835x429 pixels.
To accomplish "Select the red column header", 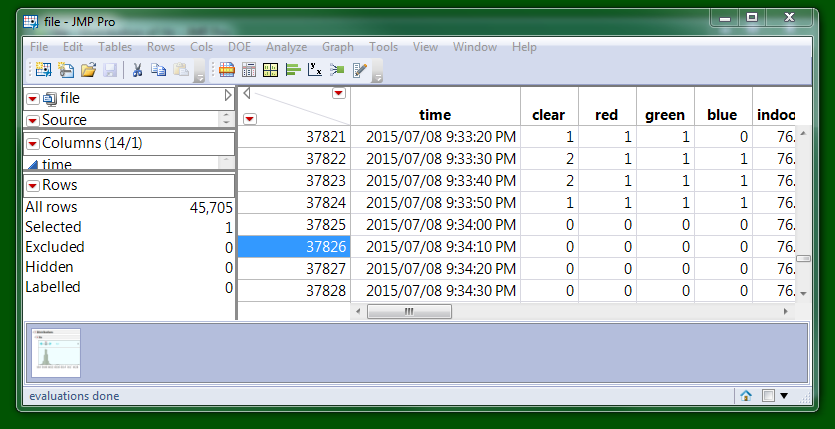I will (607, 106).
